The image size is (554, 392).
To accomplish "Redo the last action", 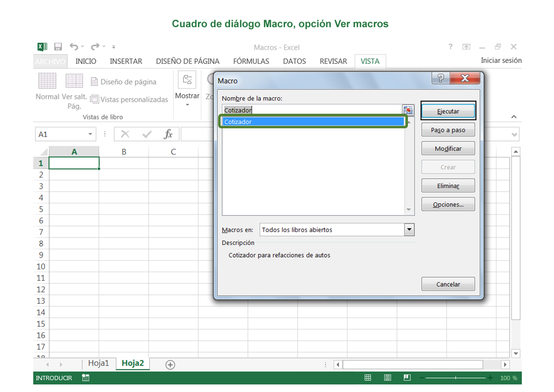I will (x=95, y=47).
